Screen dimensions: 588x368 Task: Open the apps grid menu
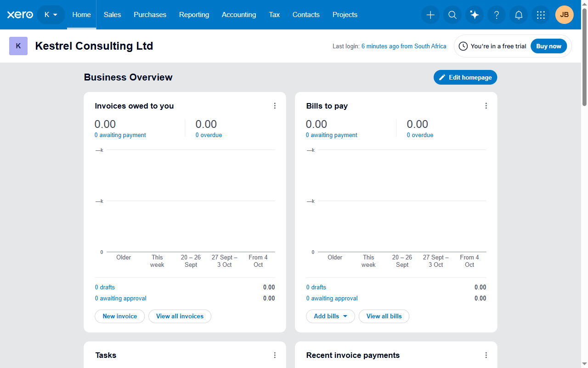541,15
